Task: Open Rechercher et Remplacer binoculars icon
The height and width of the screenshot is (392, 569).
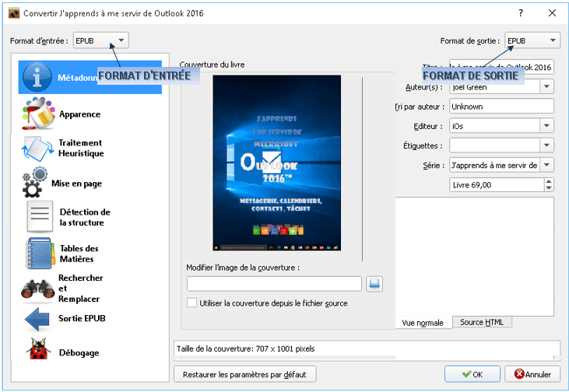Action: pyautogui.click(x=37, y=289)
